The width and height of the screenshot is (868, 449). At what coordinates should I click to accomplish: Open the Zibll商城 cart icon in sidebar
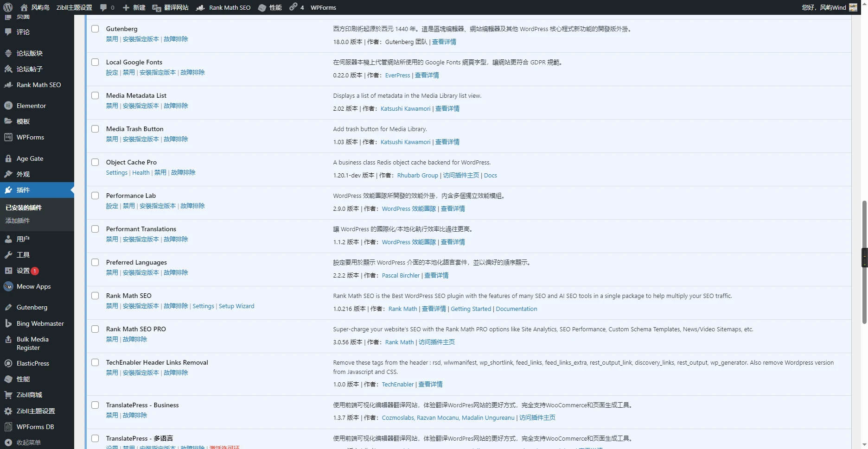8,395
